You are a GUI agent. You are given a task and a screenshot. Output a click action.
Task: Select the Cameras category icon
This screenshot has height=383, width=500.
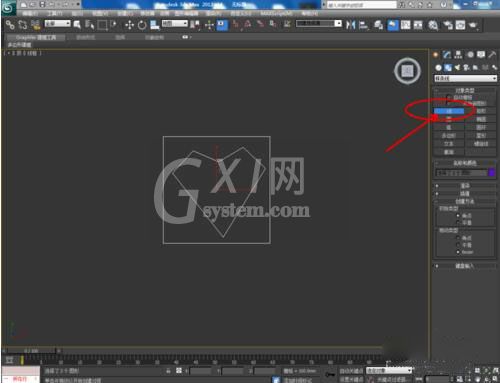466,68
